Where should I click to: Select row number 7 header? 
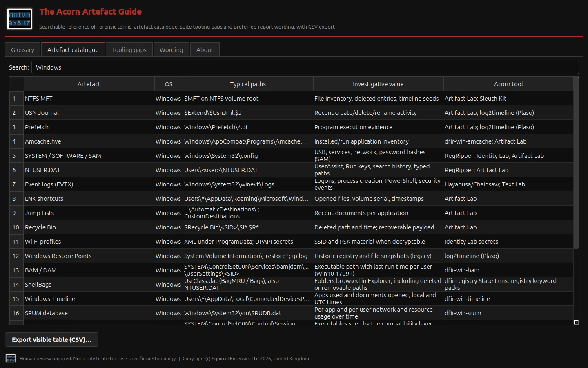17,184
